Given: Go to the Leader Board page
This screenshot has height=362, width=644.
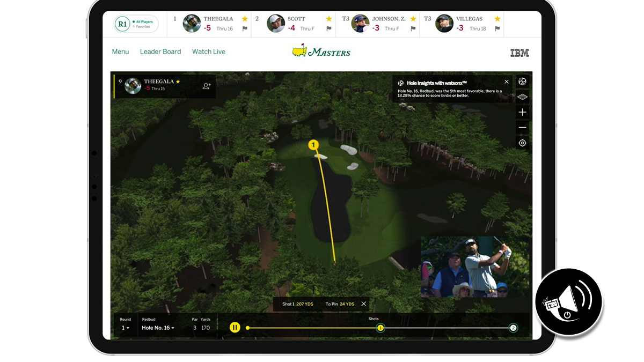Looking at the screenshot, I should click(160, 51).
